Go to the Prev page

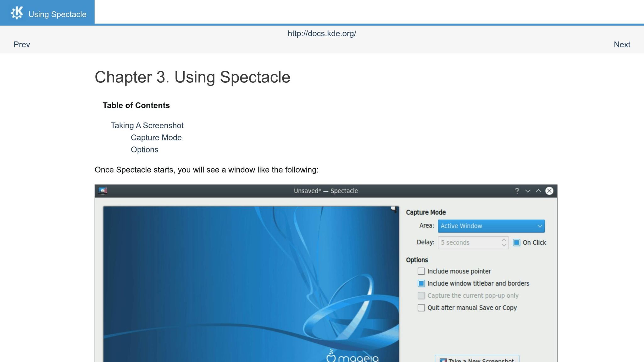pos(22,45)
